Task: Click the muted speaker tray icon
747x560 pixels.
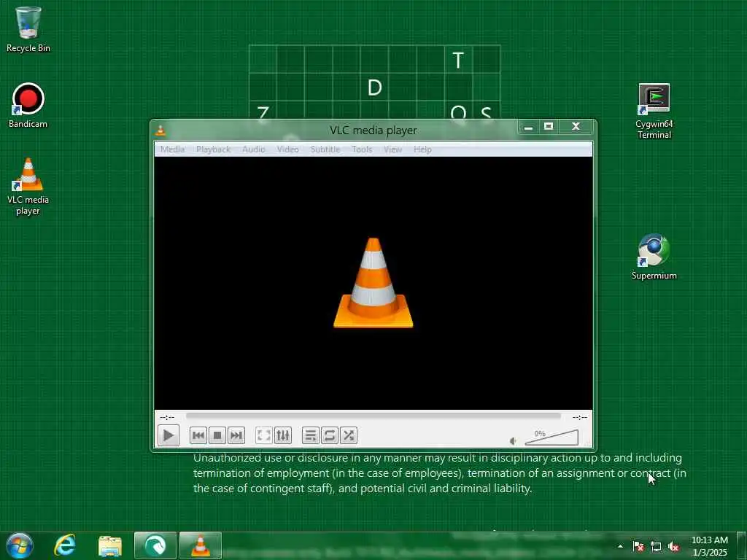Action: point(673,547)
